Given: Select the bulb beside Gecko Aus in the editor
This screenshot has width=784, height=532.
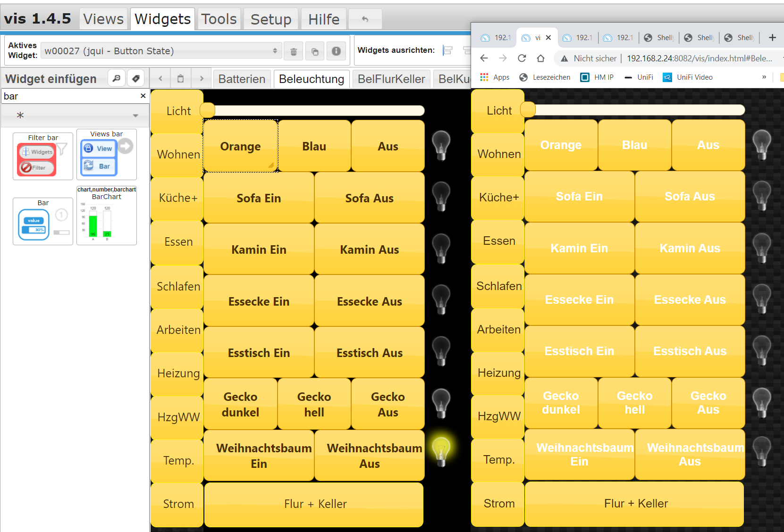Looking at the screenshot, I should (441, 404).
